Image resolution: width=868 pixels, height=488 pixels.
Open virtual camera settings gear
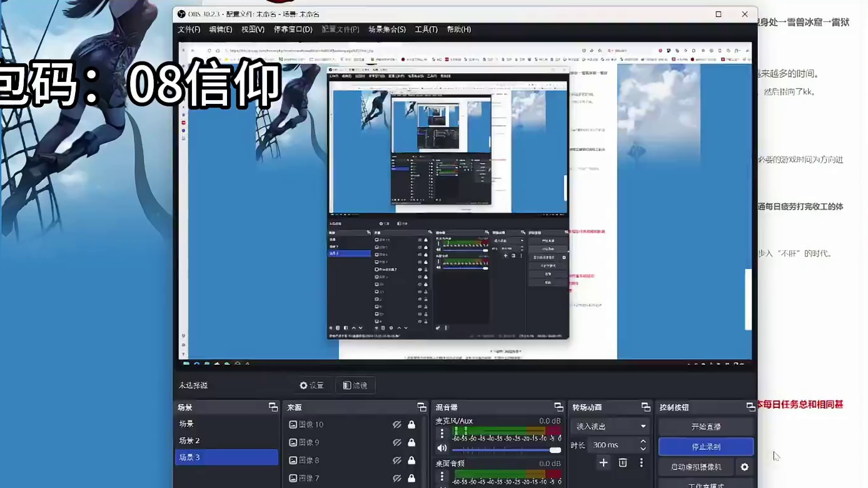(744, 467)
